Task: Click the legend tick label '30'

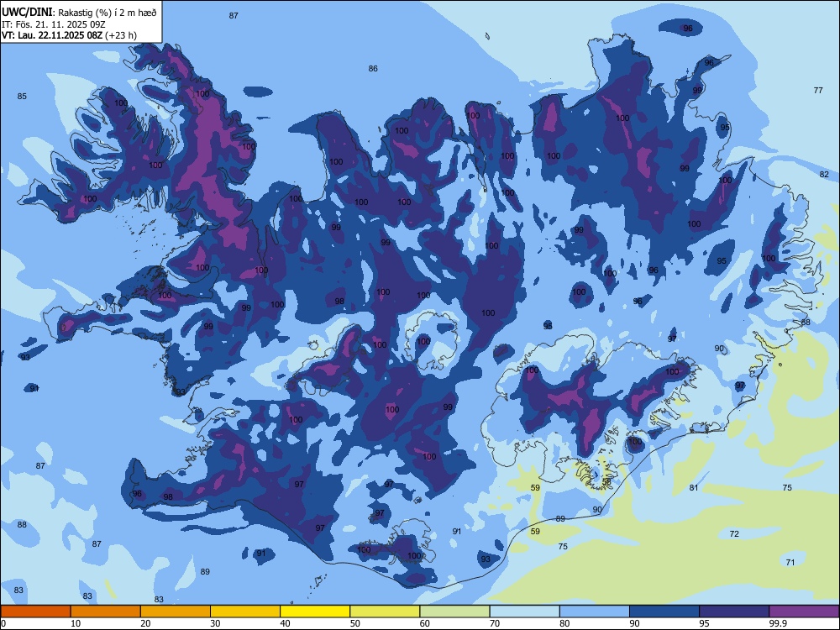Action: click(x=215, y=623)
